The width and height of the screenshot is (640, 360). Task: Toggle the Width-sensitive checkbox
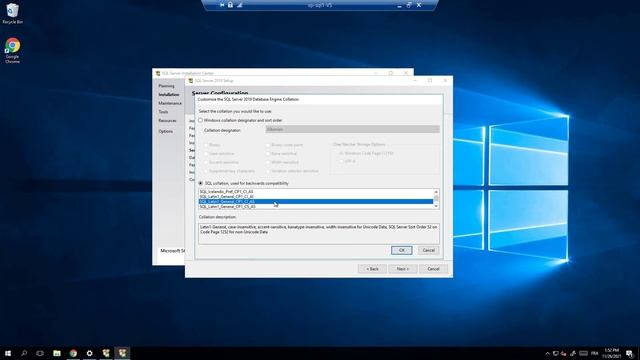(268, 162)
